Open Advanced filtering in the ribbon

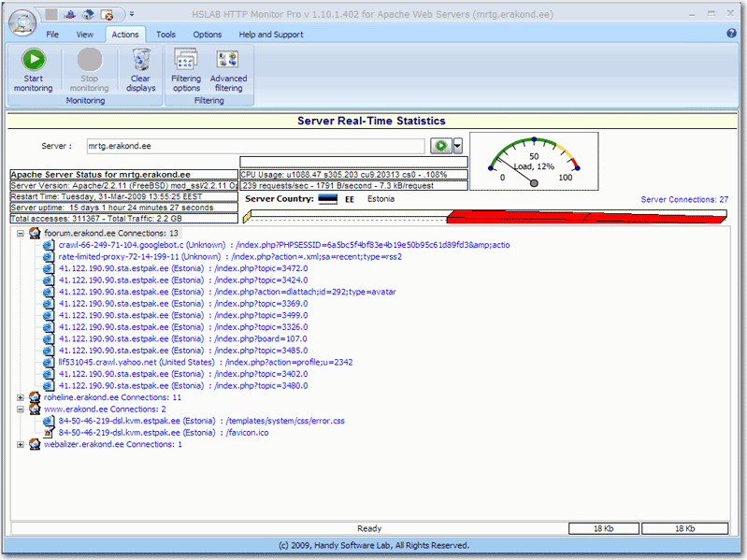click(x=228, y=70)
